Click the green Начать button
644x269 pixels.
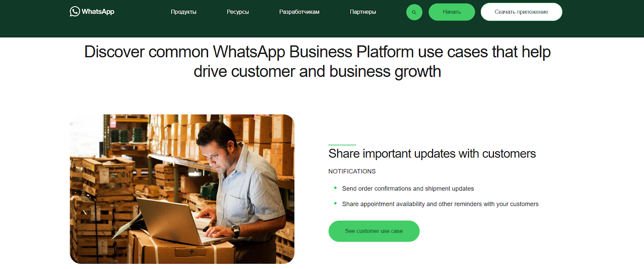452,12
